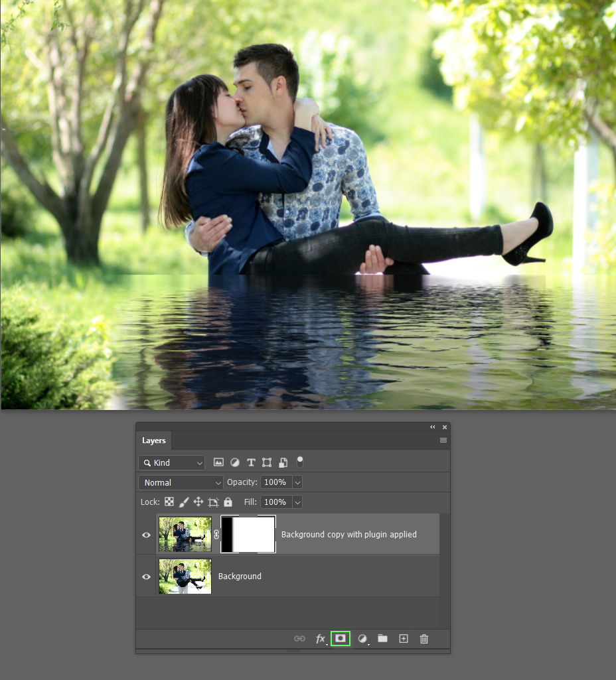Filter layers by type icon
The width and height of the screenshot is (616, 680).
click(219, 462)
